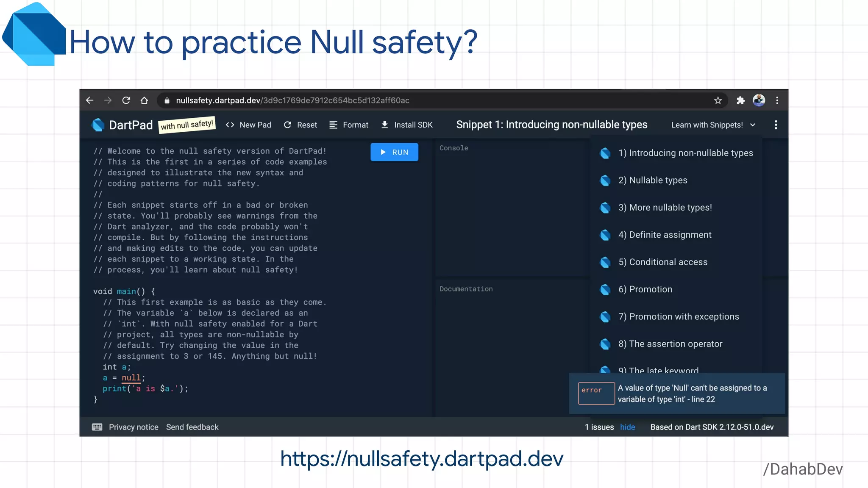
Task: Click the Documentation panel label
Action: pyautogui.click(x=466, y=289)
